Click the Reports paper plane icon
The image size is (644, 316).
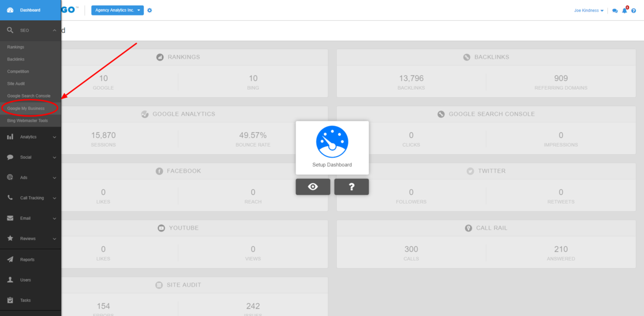click(x=10, y=259)
